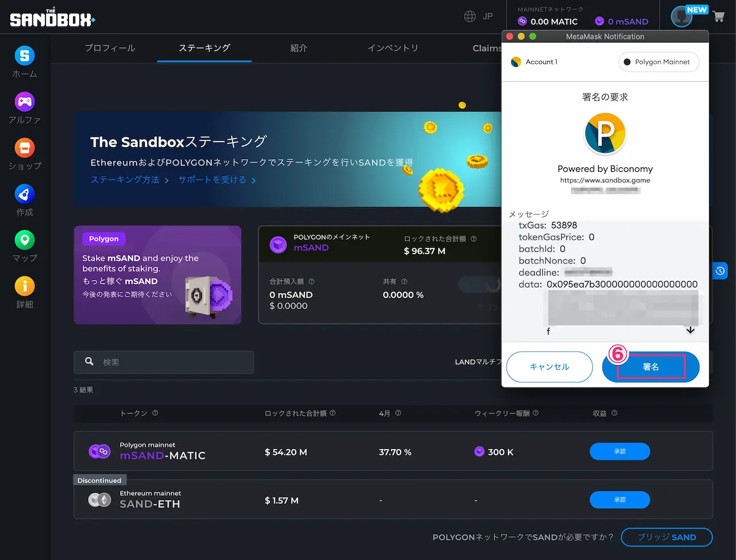This screenshot has width=736, height=560.
Task: Click the 4月 column header
Action: click(385, 413)
